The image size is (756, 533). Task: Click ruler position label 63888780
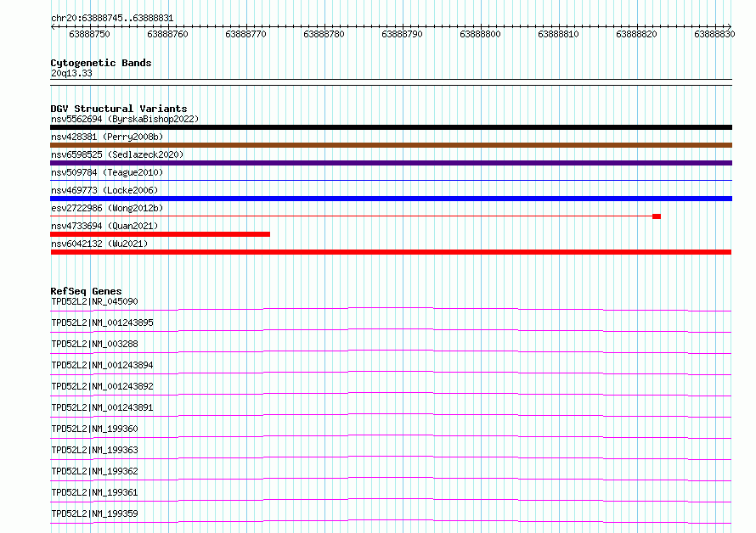pyautogui.click(x=324, y=34)
